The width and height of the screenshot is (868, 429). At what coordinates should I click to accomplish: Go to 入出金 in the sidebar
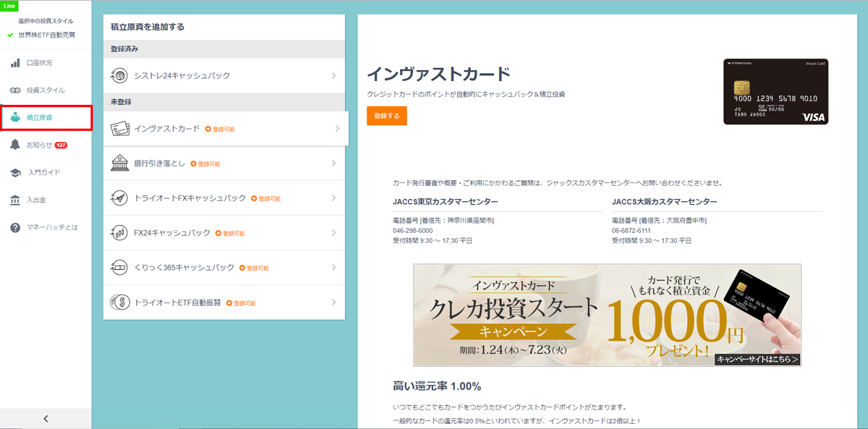[46, 200]
